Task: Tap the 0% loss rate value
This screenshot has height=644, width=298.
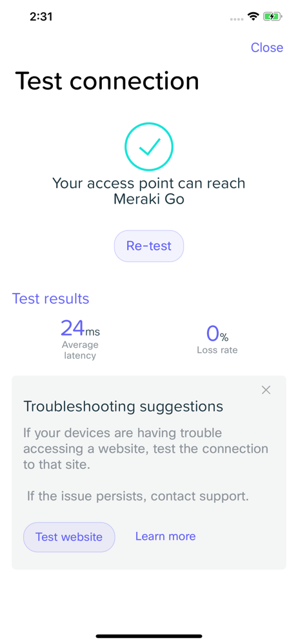Action: pos(217,334)
